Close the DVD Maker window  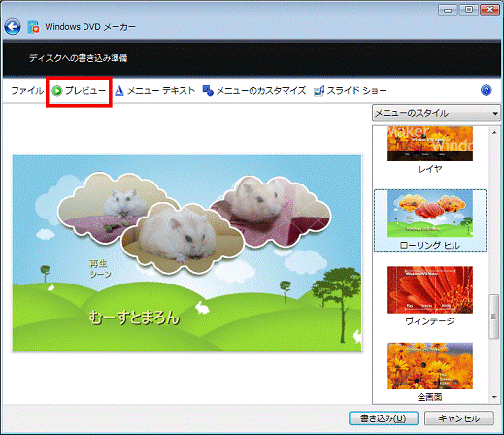(x=489, y=10)
